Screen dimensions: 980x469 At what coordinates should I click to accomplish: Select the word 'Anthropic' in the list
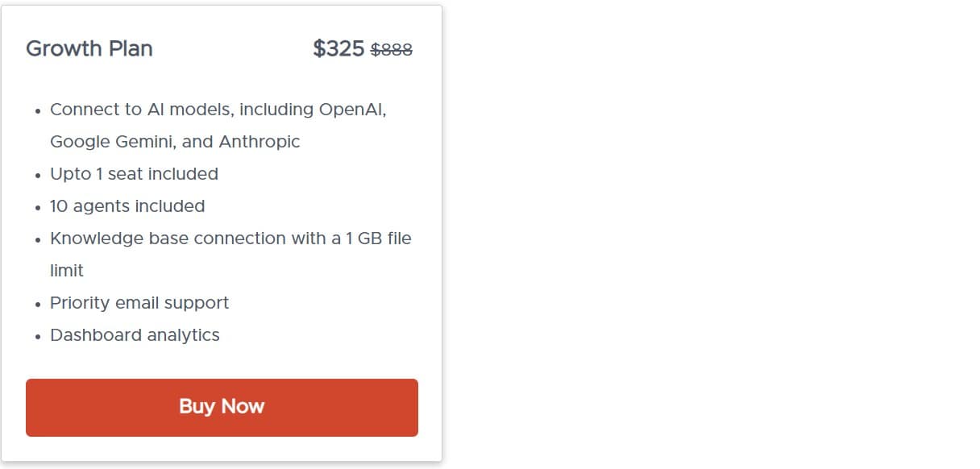(259, 141)
